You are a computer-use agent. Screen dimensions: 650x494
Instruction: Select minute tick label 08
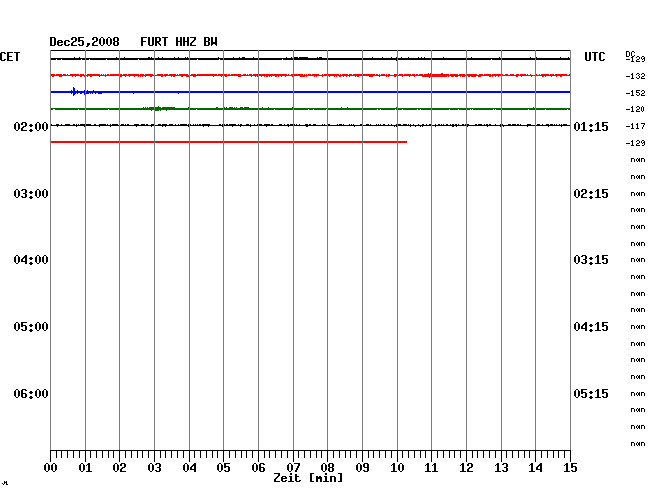(x=327, y=468)
